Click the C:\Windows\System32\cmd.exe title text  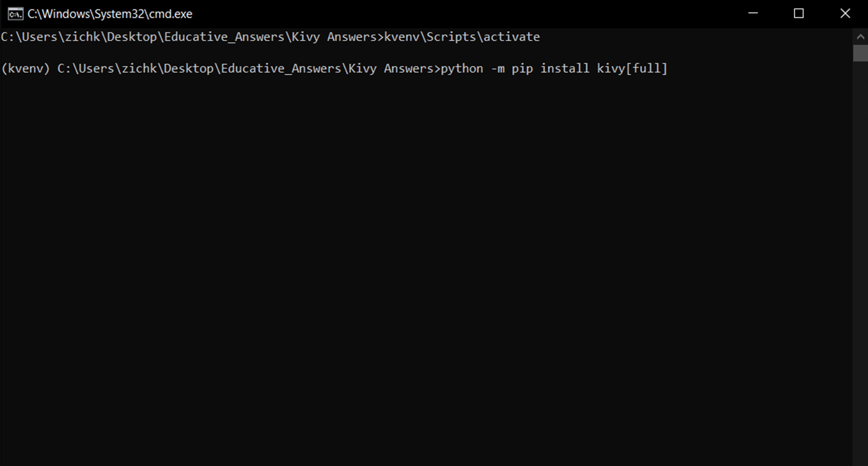110,14
